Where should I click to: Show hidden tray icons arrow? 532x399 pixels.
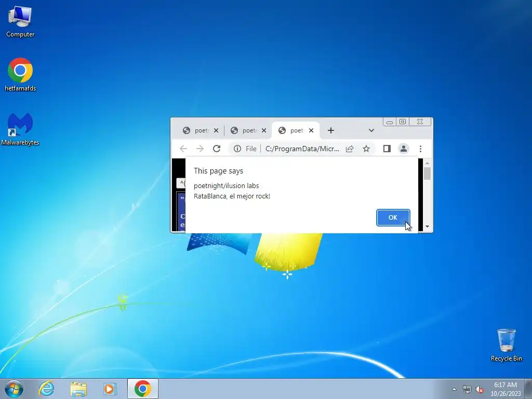coord(454,389)
